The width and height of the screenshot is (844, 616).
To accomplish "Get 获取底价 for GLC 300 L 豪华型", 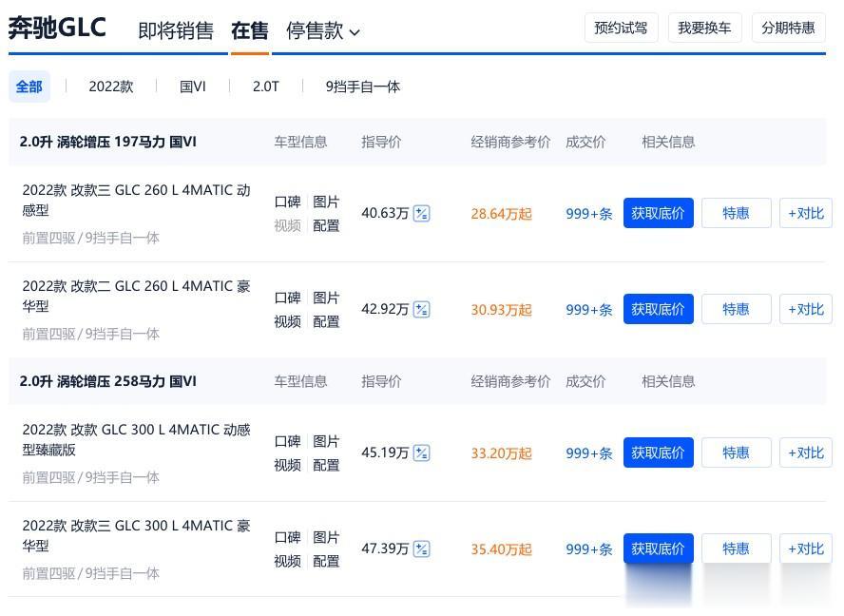I will click(x=659, y=549).
